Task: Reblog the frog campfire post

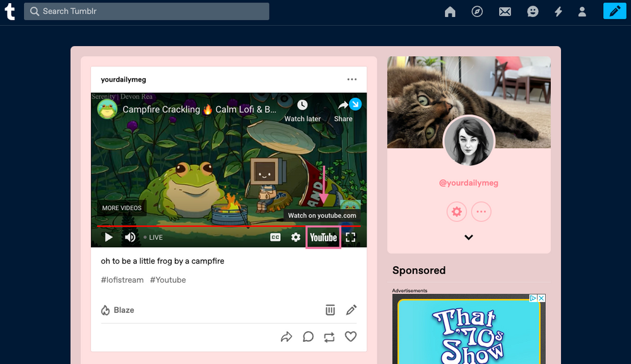Action: [x=329, y=337]
